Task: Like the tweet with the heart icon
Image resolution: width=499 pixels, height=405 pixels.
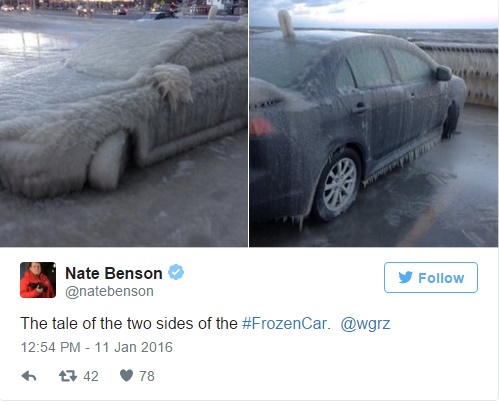Action: click(126, 376)
